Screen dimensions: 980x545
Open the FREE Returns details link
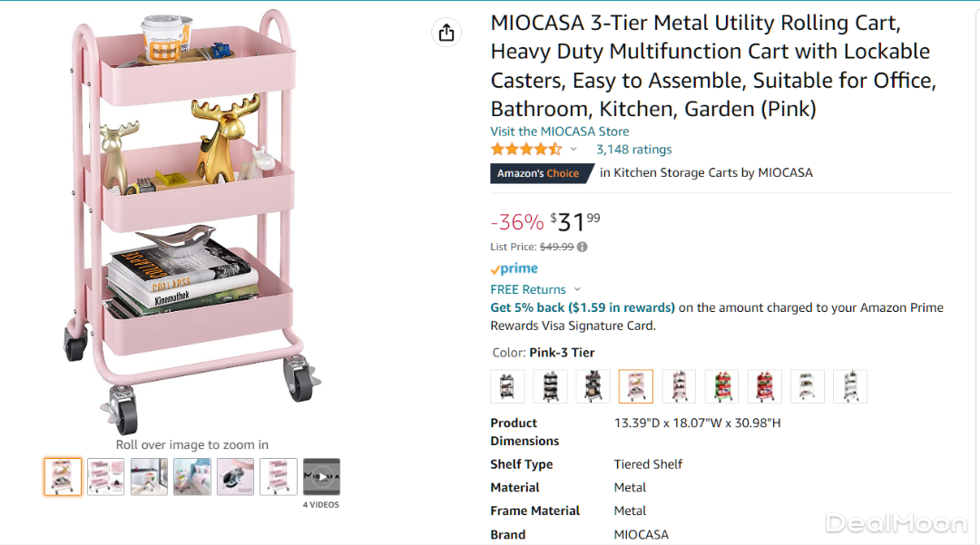click(528, 290)
